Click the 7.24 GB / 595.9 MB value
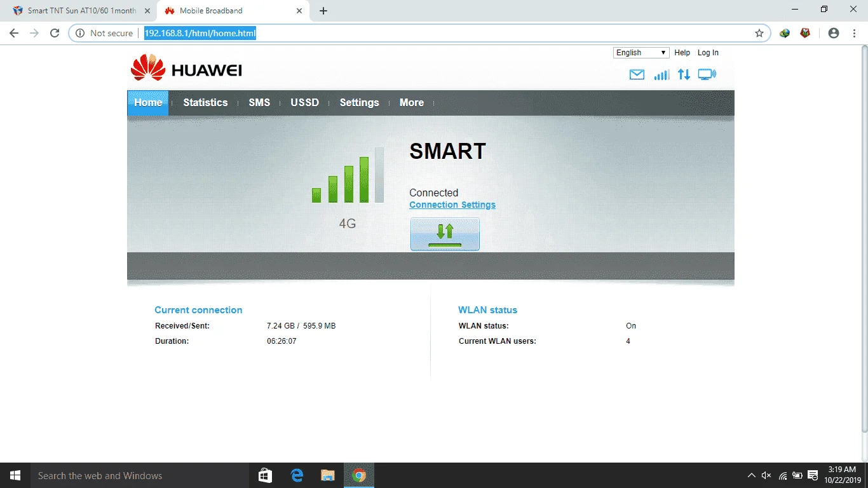The width and height of the screenshot is (868, 488). [301, 326]
